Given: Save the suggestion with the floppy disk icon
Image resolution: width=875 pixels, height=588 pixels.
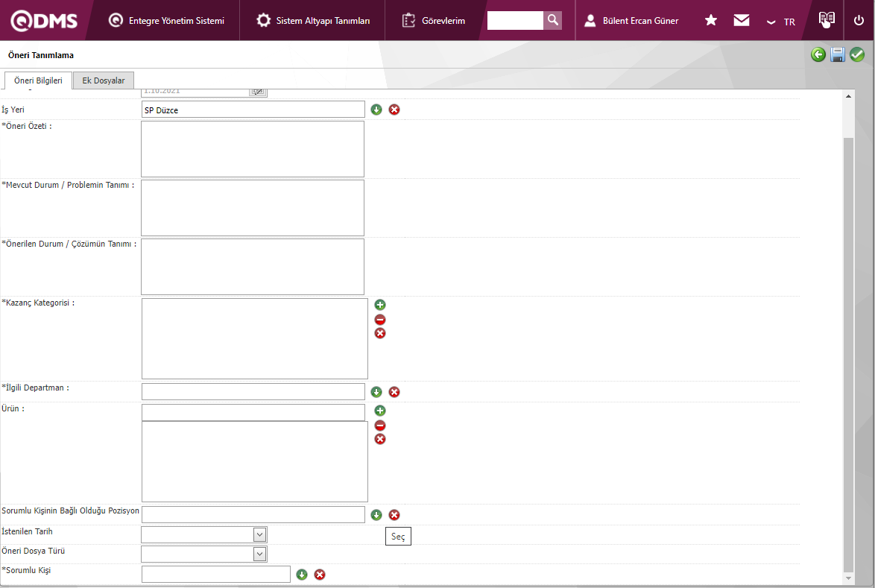Looking at the screenshot, I should pyautogui.click(x=838, y=54).
